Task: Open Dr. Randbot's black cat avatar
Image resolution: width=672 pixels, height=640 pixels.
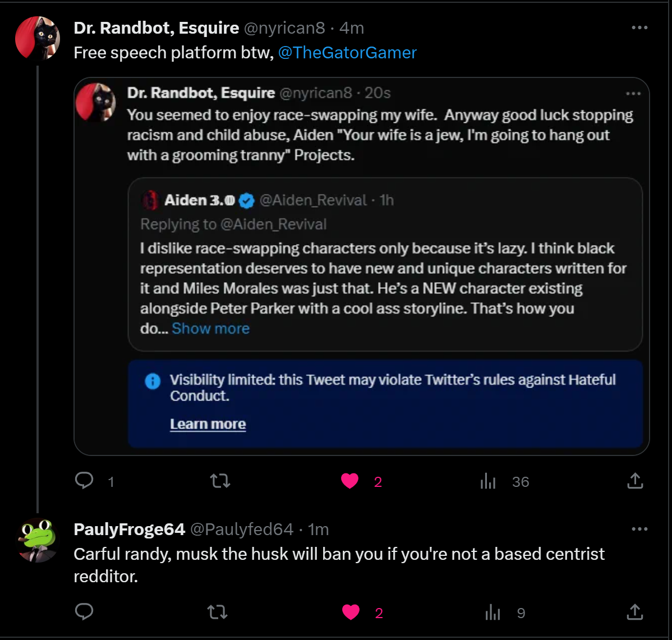Action: [x=38, y=38]
